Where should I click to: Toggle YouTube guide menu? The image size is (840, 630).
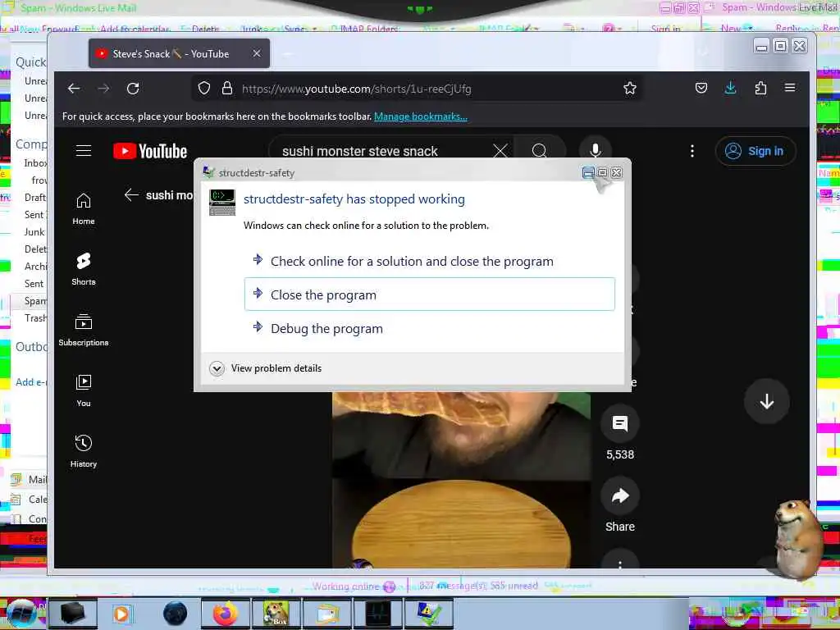point(84,151)
